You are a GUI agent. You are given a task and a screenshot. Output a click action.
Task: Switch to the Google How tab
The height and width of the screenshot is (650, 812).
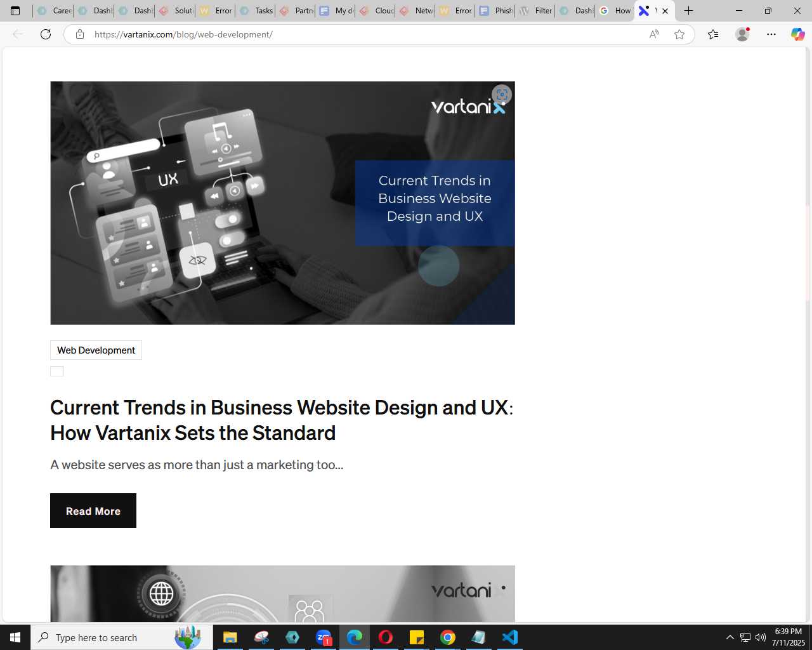coord(615,11)
